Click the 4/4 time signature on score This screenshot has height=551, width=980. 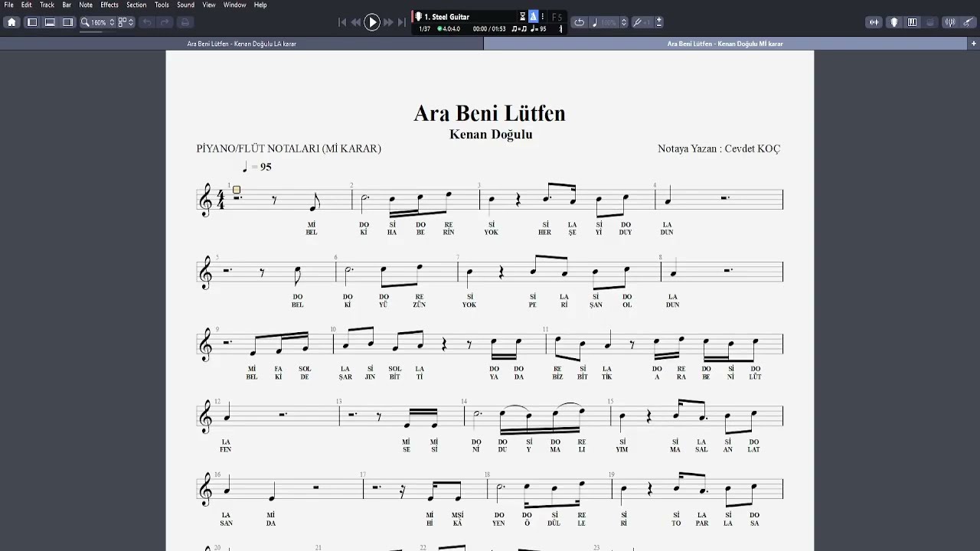[220, 201]
